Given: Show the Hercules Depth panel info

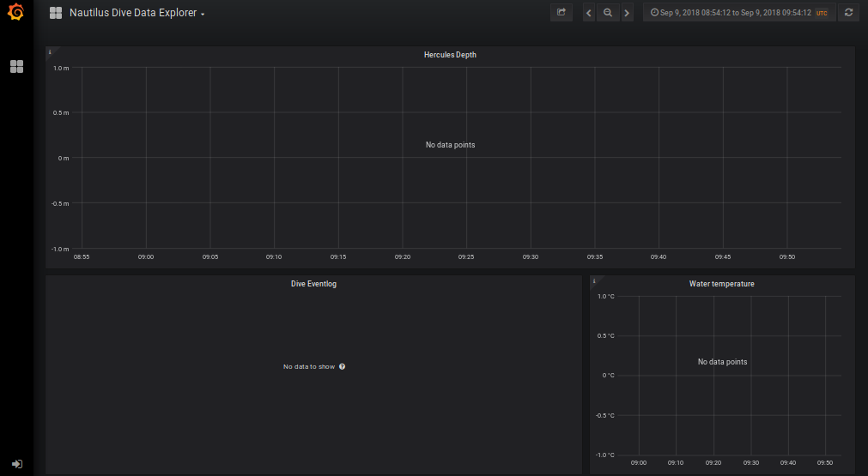Looking at the screenshot, I should [x=50, y=52].
